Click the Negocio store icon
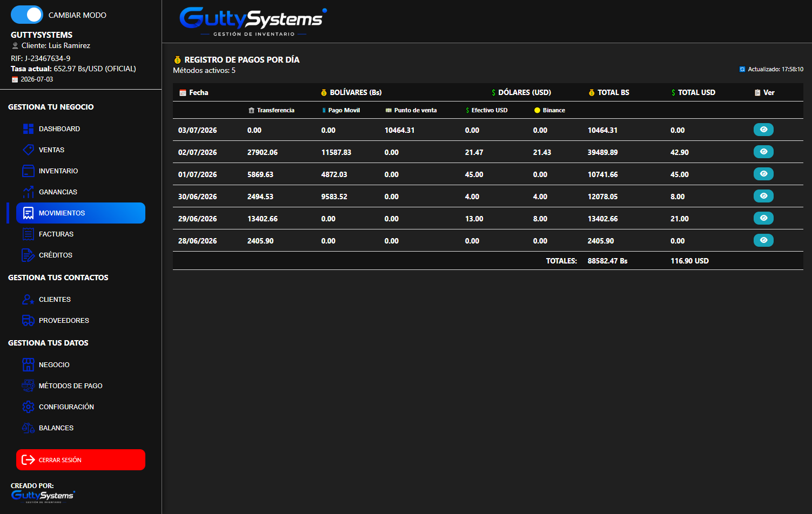Image resolution: width=812 pixels, height=514 pixels. pyautogui.click(x=28, y=364)
